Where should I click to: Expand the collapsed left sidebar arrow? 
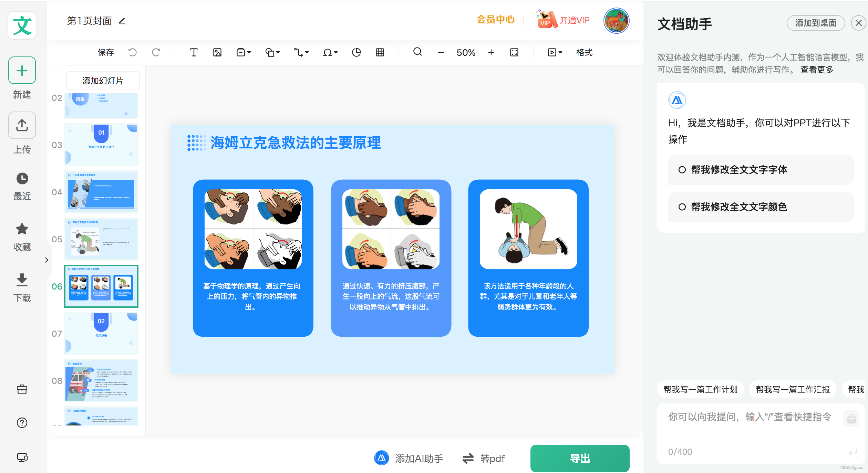pos(46,260)
